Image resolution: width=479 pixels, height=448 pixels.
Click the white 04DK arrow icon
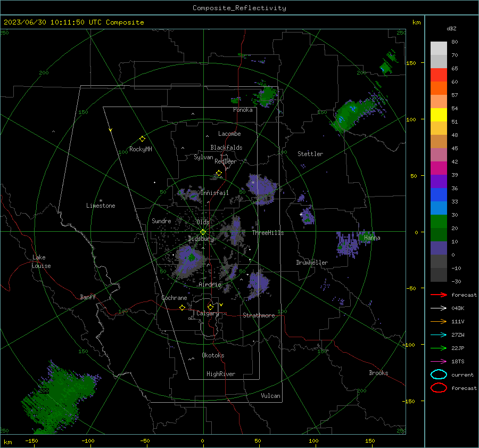439,308
